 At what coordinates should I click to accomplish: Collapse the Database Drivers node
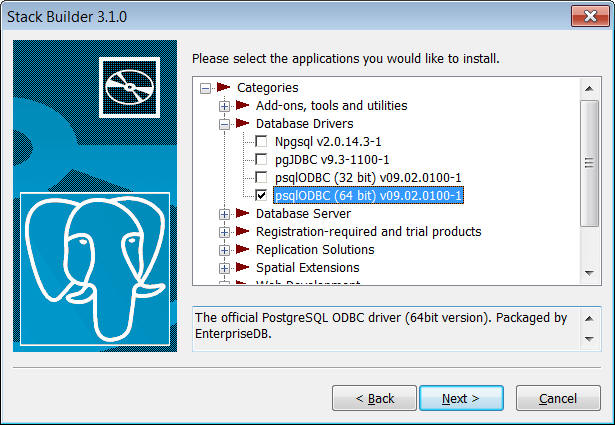224,124
